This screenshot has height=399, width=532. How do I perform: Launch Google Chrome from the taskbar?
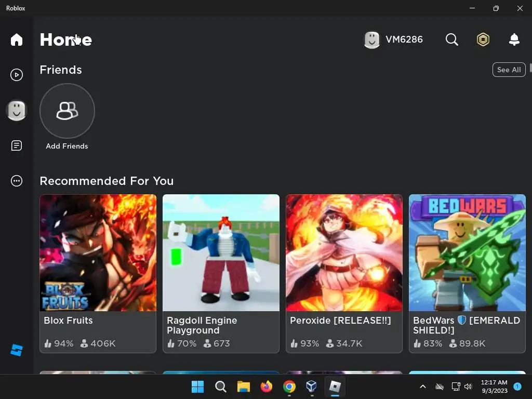[289, 387]
